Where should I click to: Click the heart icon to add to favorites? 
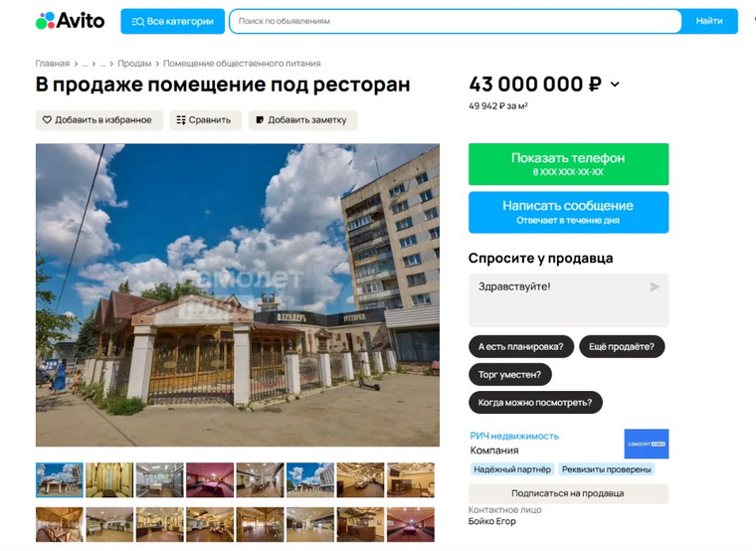pos(47,120)
